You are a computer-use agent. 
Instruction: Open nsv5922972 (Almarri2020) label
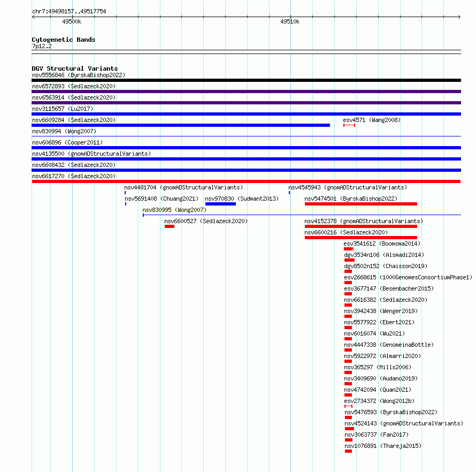382,356
